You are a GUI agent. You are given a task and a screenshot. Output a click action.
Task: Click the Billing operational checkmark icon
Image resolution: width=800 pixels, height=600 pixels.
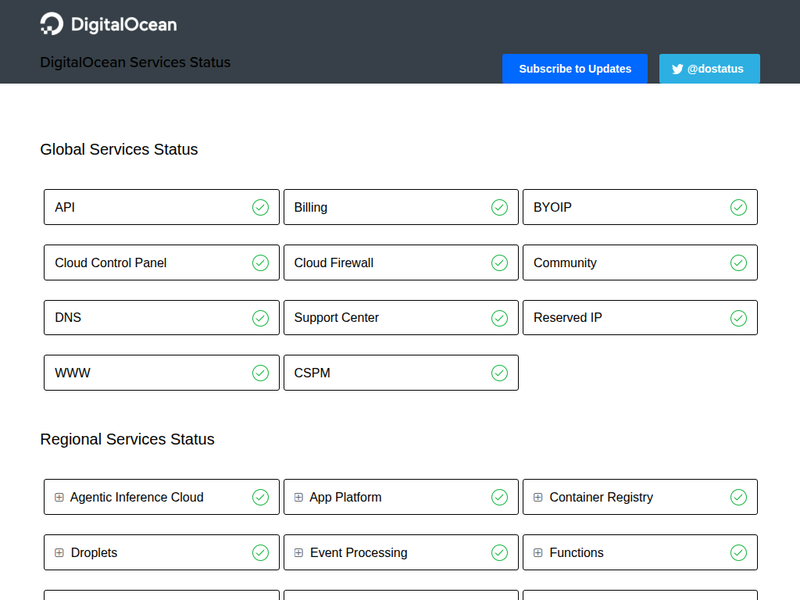pyautogui.click(x=499, y=207)
